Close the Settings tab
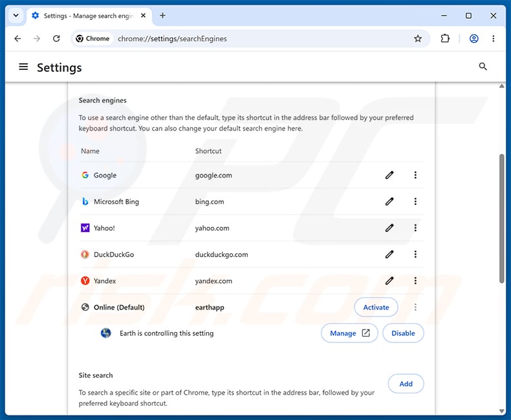The height and width of the screenshot is (420, 511). point(143,16)
